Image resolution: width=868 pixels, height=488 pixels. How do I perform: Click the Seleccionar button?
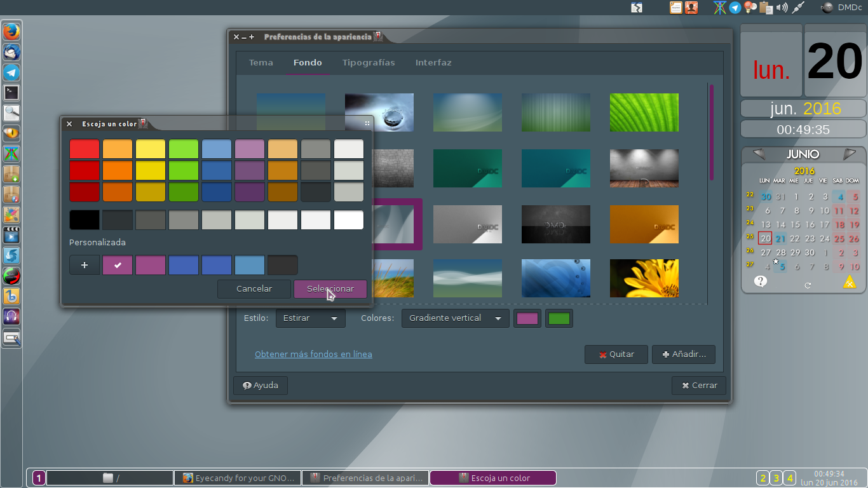pyautogui.click(x=330, y=289)
